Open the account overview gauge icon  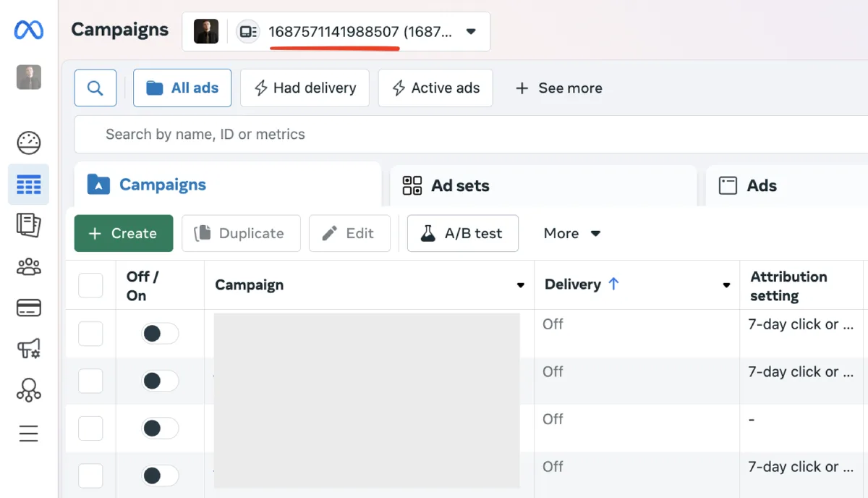coord(29,143)
